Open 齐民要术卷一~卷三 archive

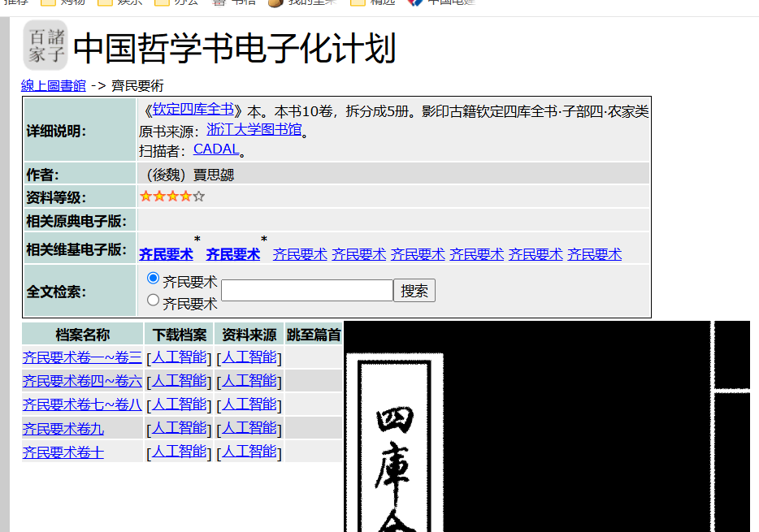click(x=82, y=357)
